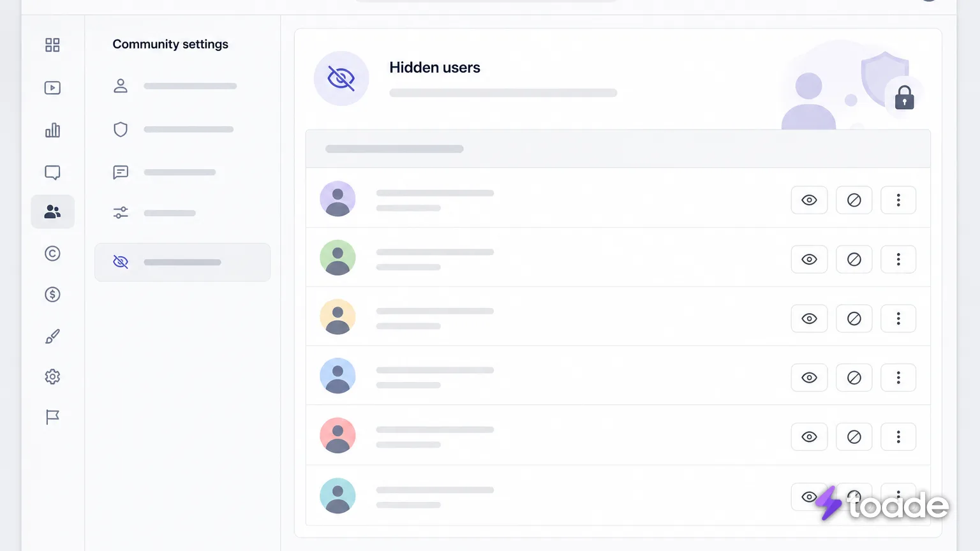Block the yellow avatar user
This screenshot has height=551, width=980.
coord(854,319)
